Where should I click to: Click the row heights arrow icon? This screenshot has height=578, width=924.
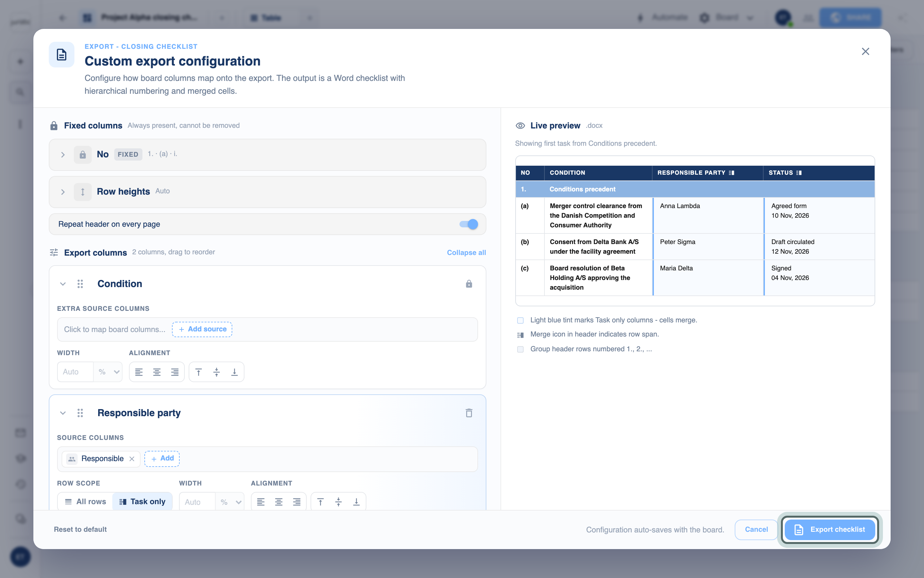coord(82,192)
